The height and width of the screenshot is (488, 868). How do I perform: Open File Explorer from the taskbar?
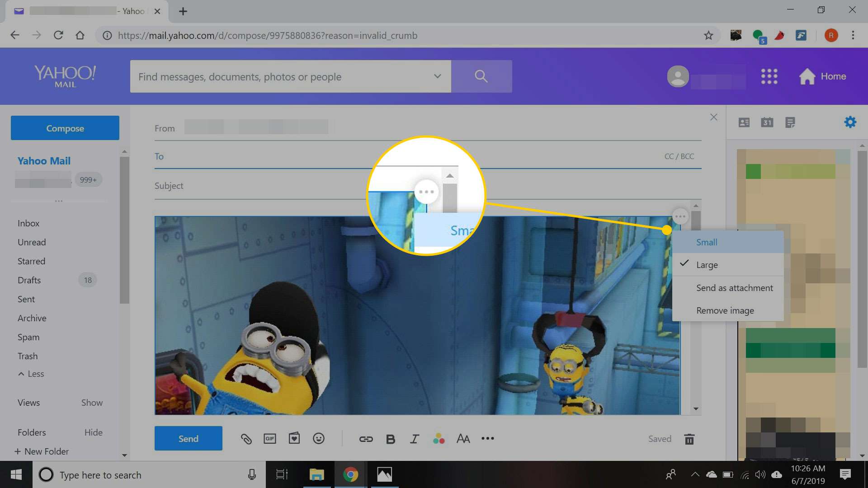pyautogui.click(x=316, y=474)
